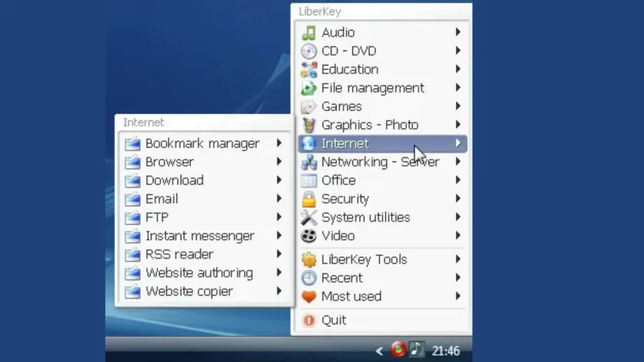The width and height of the screenshot is (644, 362).
Task: Select the Video film reel icon
Action: [x=309, y=236]
